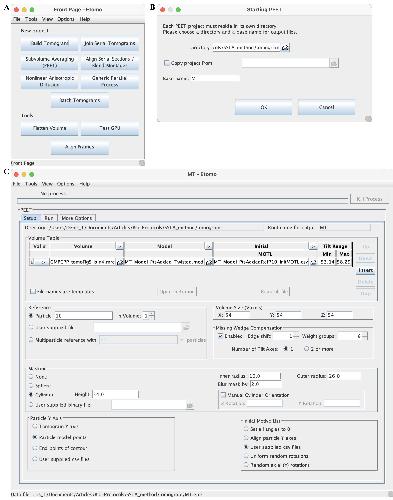Viewport: 393px width, 500px height.
Task: Select Uniform random rotations option
Action: [x=246, y=456]
